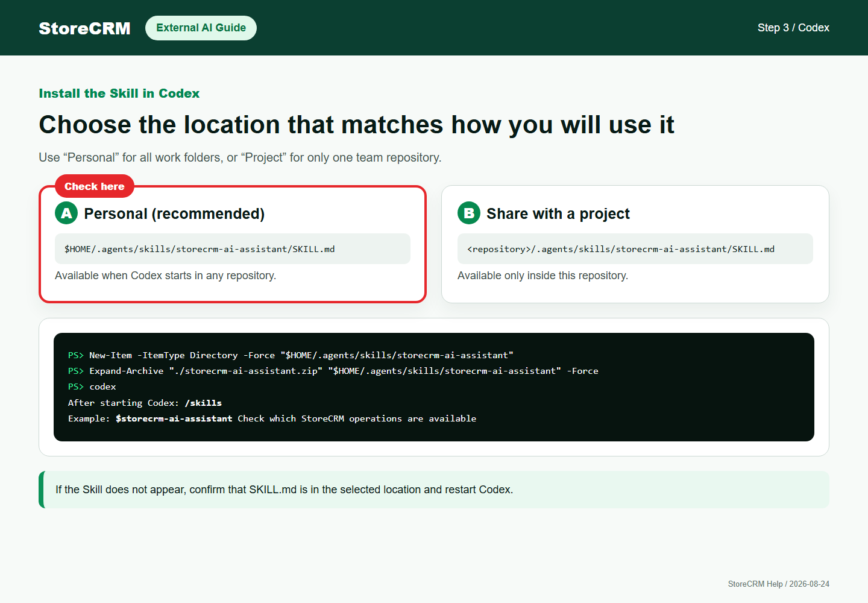The width and height of the screenshot is (868, 603).
Task: Select the green B circle icon
Action: tap(469, 213)
